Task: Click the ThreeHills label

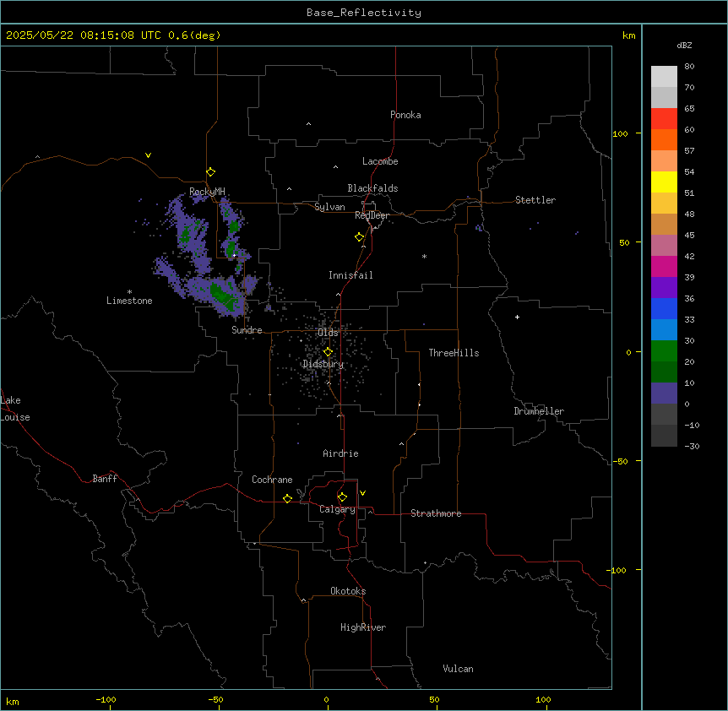Action: [x=454, y=353]
